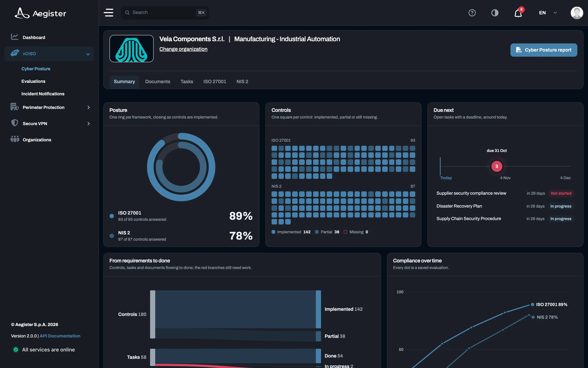
Task: Click the Implemented 142 sankey label
Action: click(x=343, y=309)
